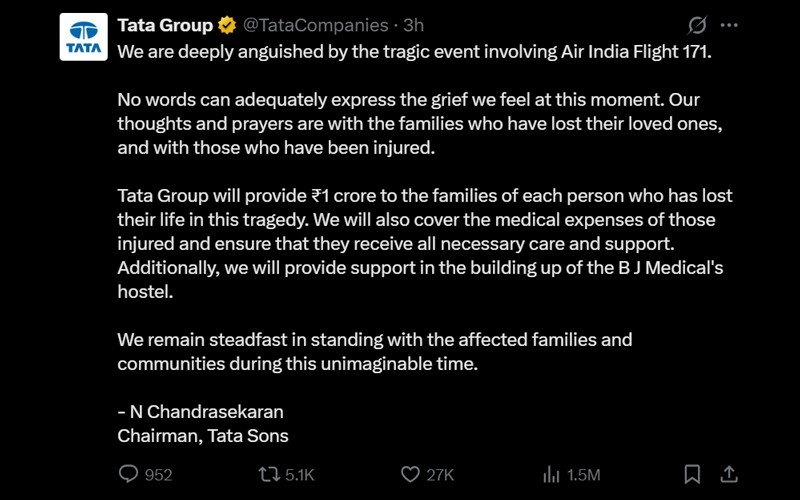The image size is (800, 500).
Task: Click the Air India Flight 171 sentence
Action: click(415, 51)
